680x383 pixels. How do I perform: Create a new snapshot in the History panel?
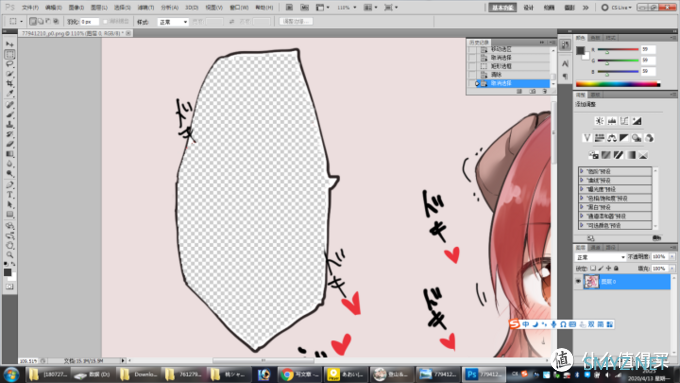(x=533, y=92)
